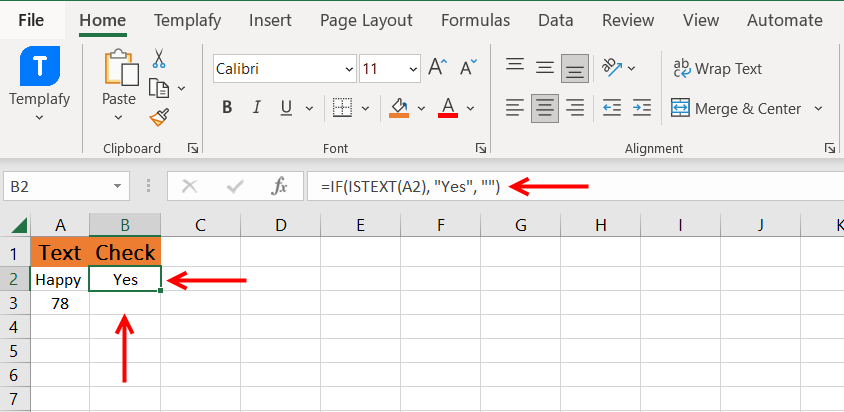
Task: Click the Increase Font Size icon
Action: (x=437, y=69)
